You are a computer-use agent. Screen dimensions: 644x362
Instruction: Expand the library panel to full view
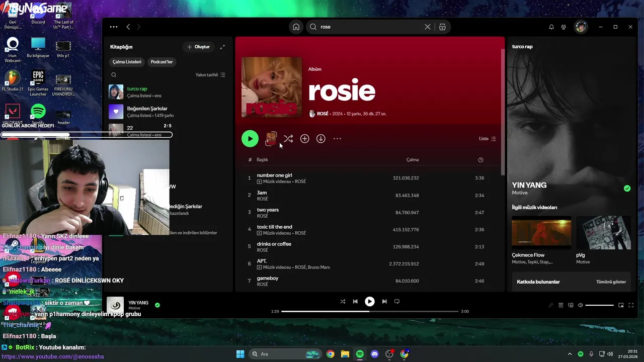coord(222,47)
